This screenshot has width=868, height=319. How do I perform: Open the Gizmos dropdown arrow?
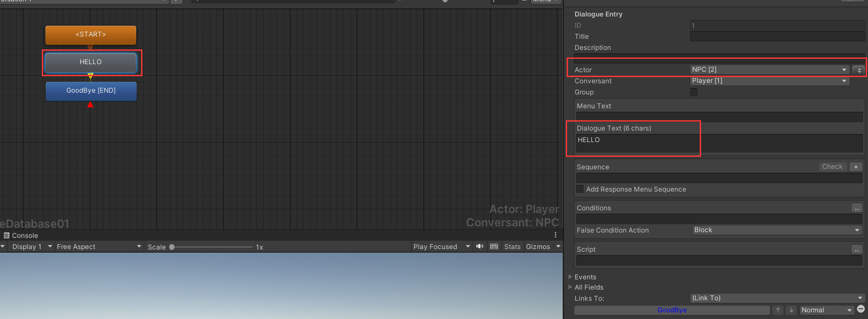558,246
